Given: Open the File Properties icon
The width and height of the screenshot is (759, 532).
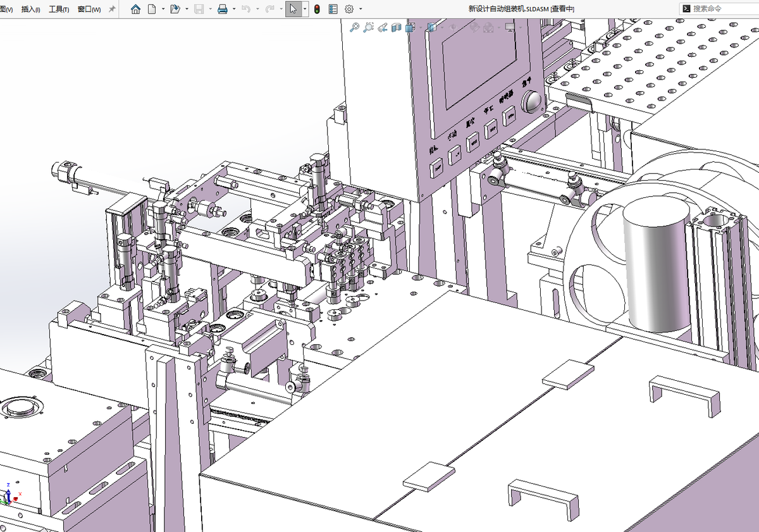Looking at the screenshot, I should pyautogui.click(x=333, y=9).
